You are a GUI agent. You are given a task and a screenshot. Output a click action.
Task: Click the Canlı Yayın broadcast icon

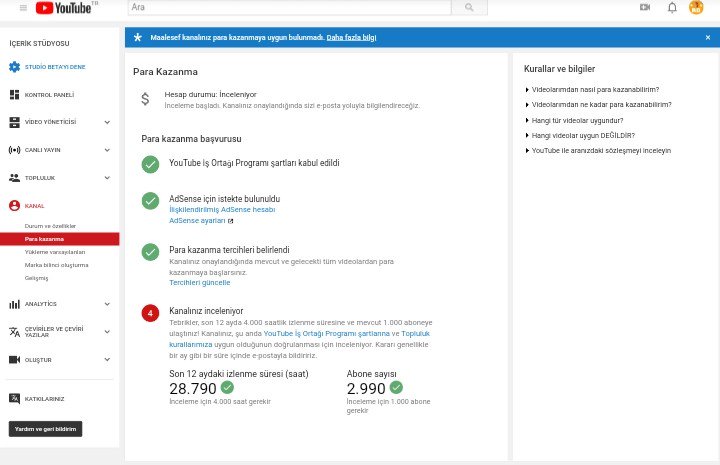(14, 150)
